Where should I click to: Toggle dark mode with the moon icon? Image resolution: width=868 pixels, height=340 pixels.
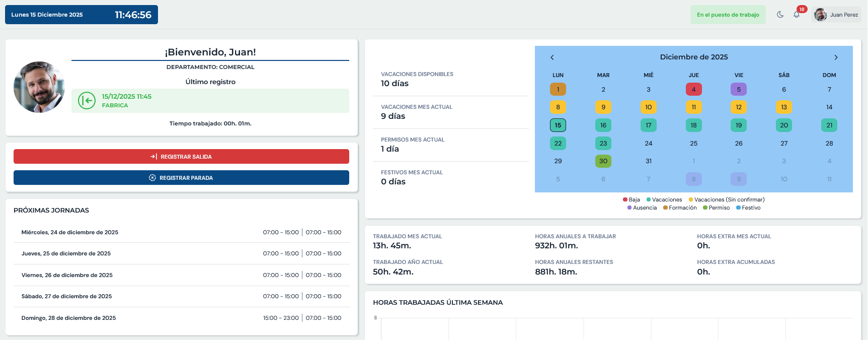pos(780,15)
